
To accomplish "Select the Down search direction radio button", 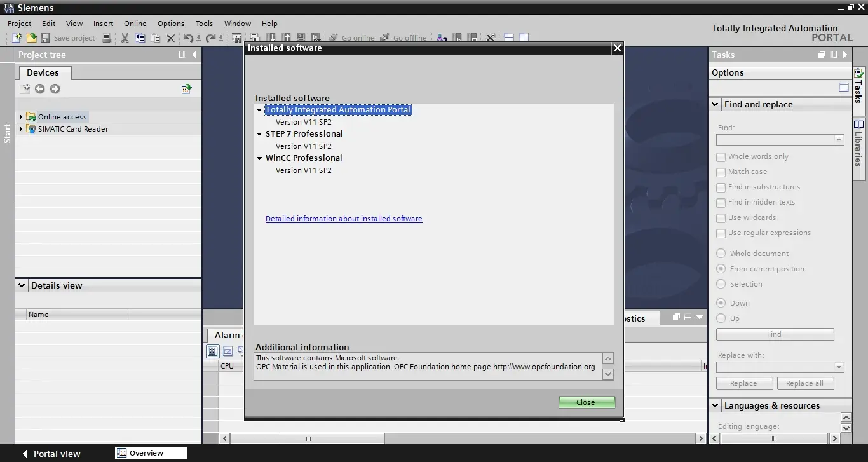I will pos(721,303).
